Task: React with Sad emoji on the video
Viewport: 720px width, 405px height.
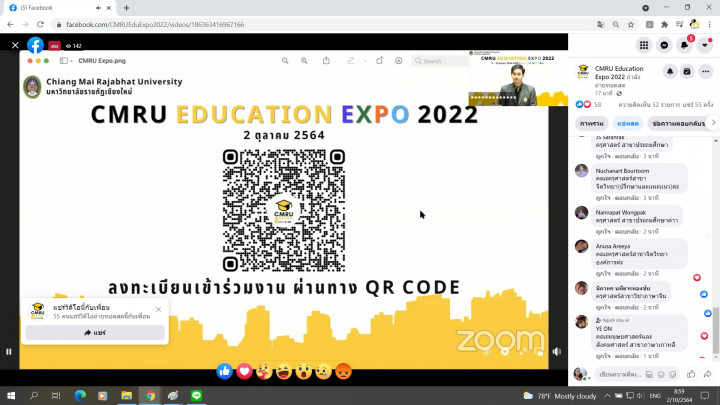Action: pyautogui.click(x=323, y=371)
